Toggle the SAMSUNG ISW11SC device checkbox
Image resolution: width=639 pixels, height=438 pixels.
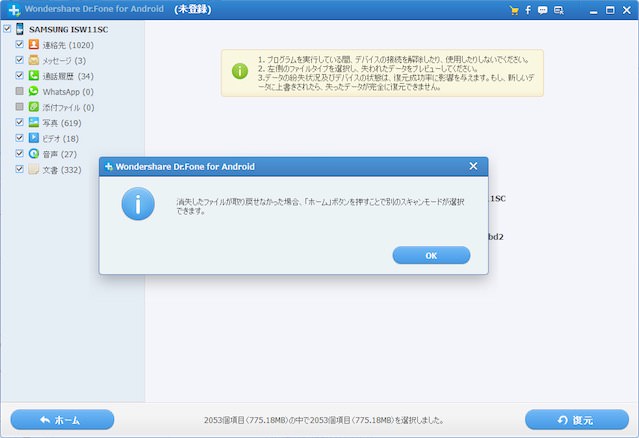click(7, 29)
